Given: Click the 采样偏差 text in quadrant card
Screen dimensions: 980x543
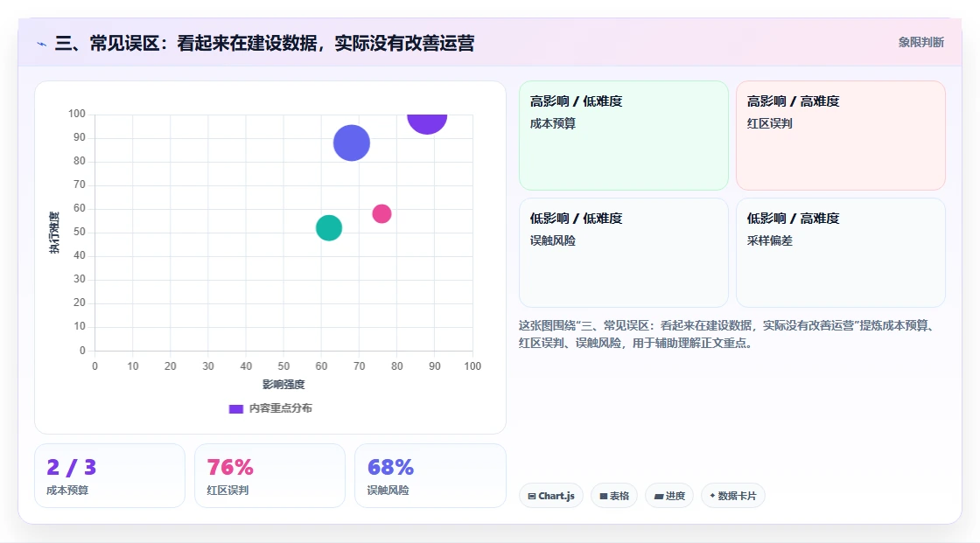Looking at the screenshot, I should pos(769,240).
